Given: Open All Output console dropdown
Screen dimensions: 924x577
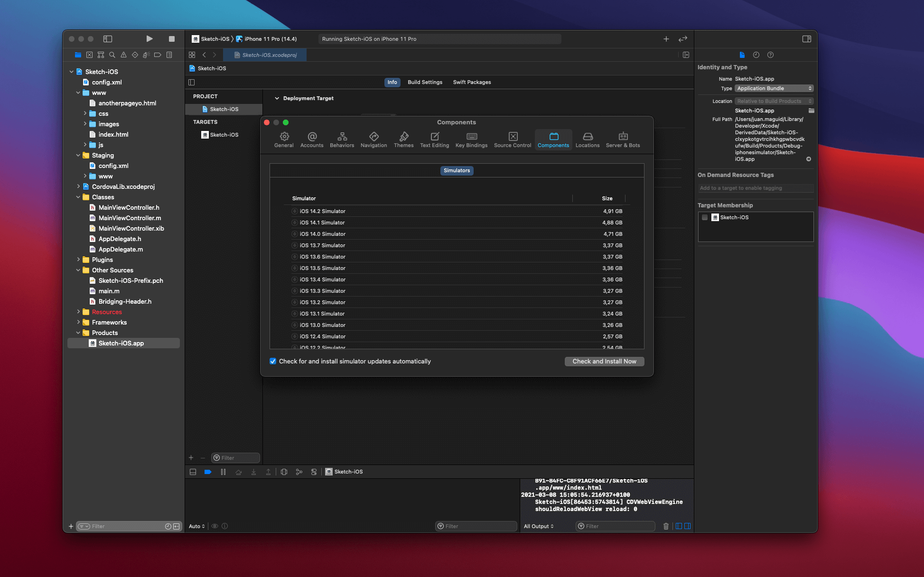Looking at the screenshot, I should (539, 526).
